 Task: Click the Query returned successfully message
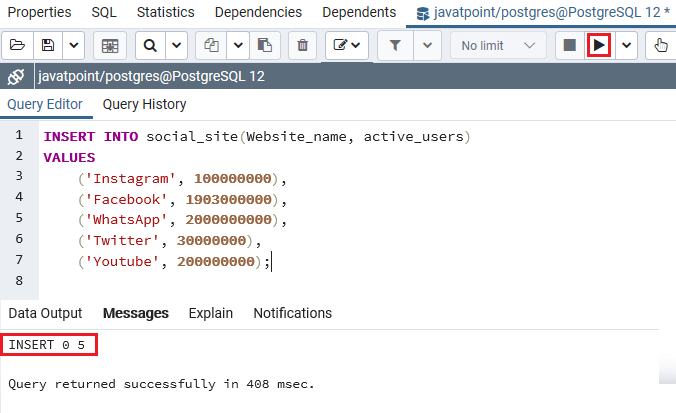click(161, 384)
